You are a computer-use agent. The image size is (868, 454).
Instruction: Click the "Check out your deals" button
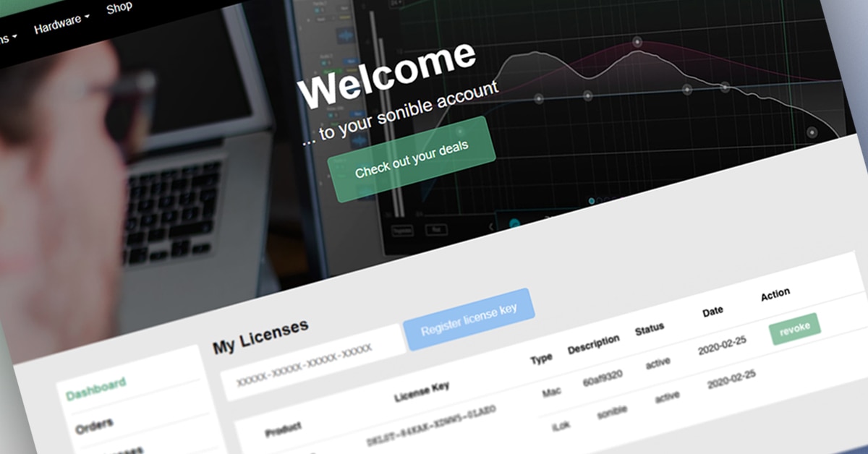(412, 159)
